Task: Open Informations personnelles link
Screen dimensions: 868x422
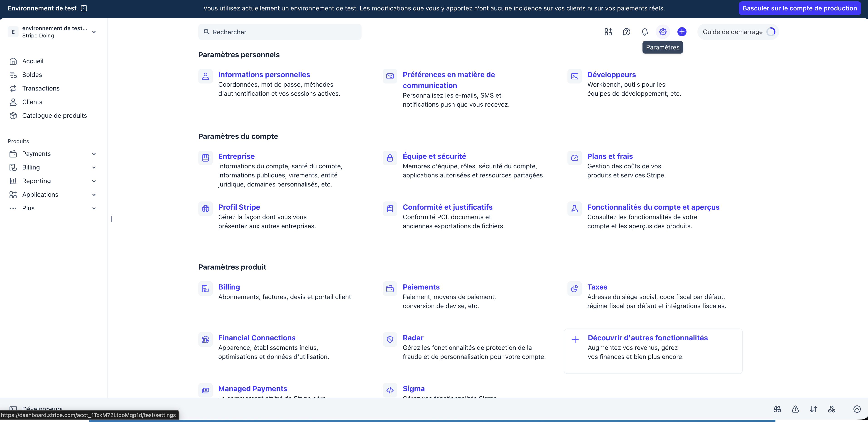Action: click(x=264, y=74)
